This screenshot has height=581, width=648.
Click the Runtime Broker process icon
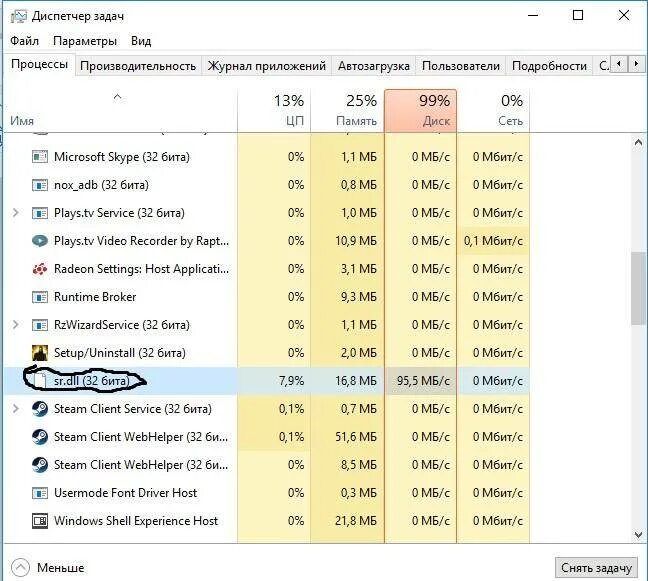[x=40, y=297]
